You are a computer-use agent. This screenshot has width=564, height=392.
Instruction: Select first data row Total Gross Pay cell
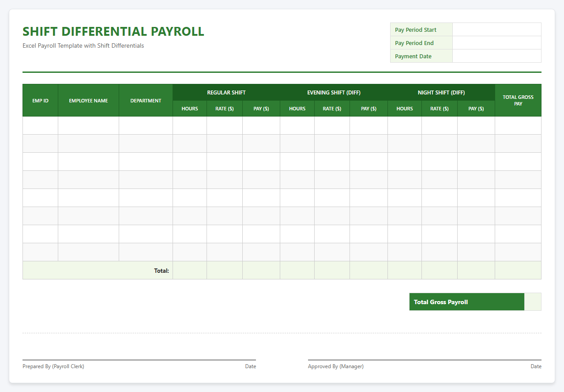pyautogui.click(x=518, y=125)
